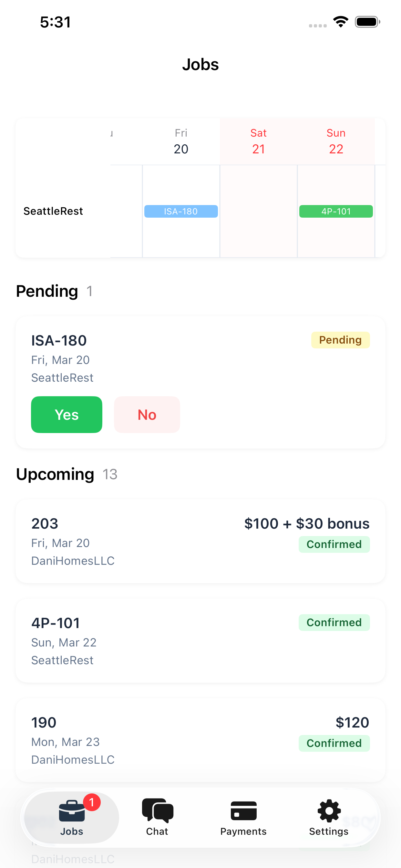
Task: Open the job 190 card for Mon, Mar 23
Action: [200, 741]
